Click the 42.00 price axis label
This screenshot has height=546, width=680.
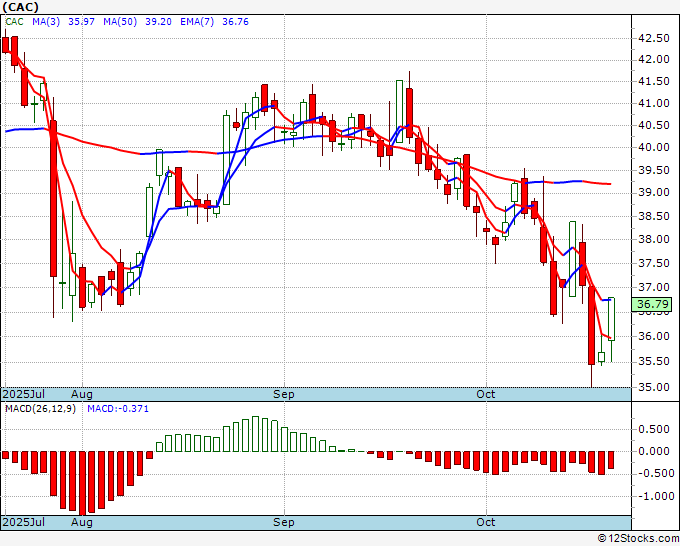pos(654,59)
